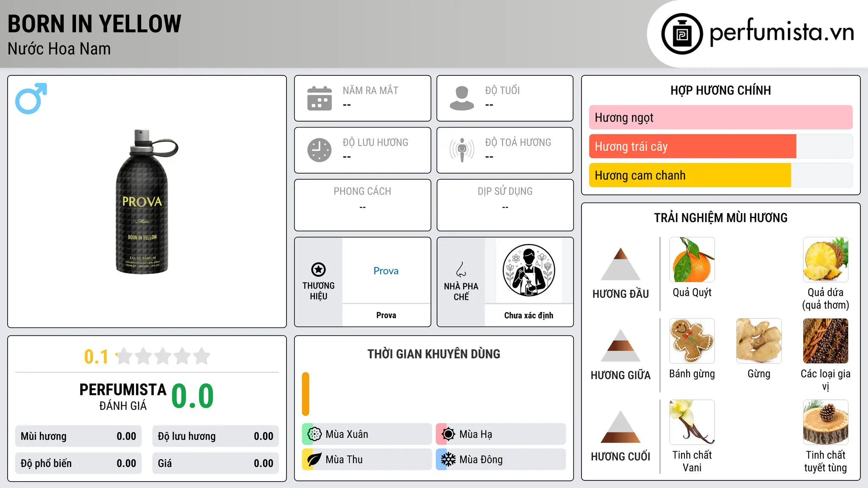Viewport: 868px width, 488px height.
Task: Click the THƯƠNG HIỆU label
Action: (x=318, y=291)
